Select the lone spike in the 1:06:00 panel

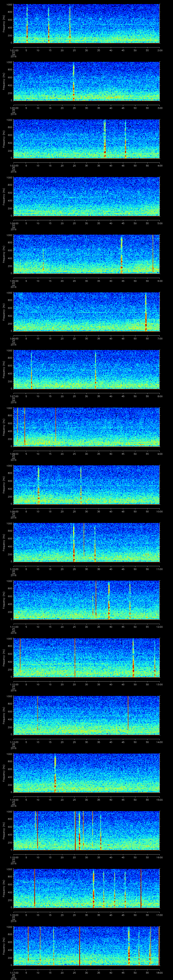[146, 312]
